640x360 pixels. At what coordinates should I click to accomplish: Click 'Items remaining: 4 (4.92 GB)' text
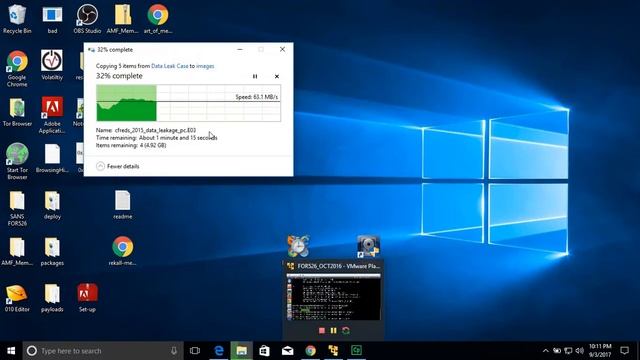tap(131, 145)
